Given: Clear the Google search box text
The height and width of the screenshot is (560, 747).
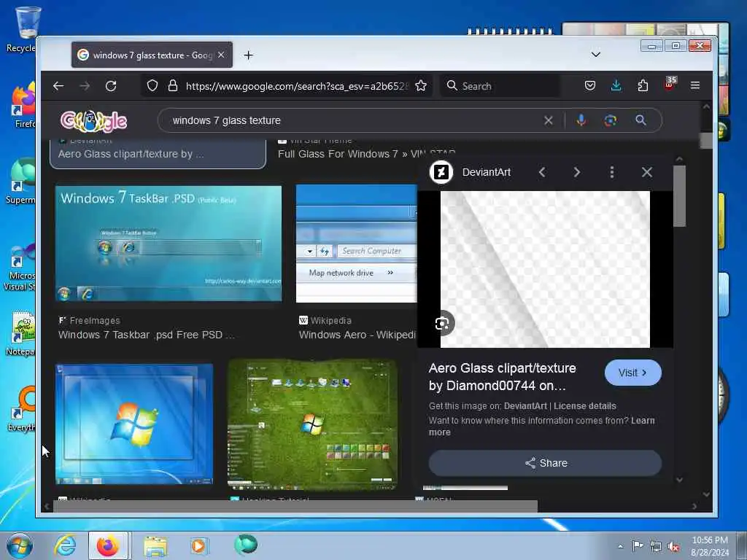Looking at the screenshot, I should pyautogui.click(x=549, y=120).
